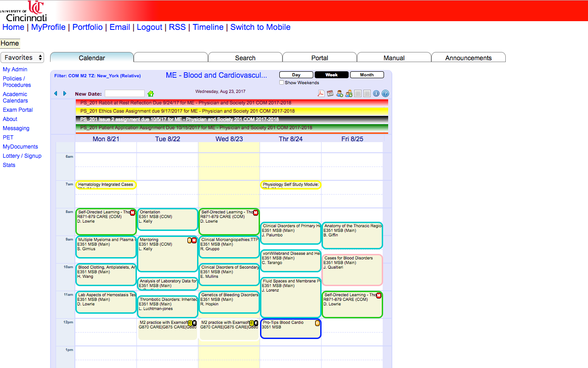Open Policies / Procedures in sidebar
588x368 pixels.
pos(17,82)
